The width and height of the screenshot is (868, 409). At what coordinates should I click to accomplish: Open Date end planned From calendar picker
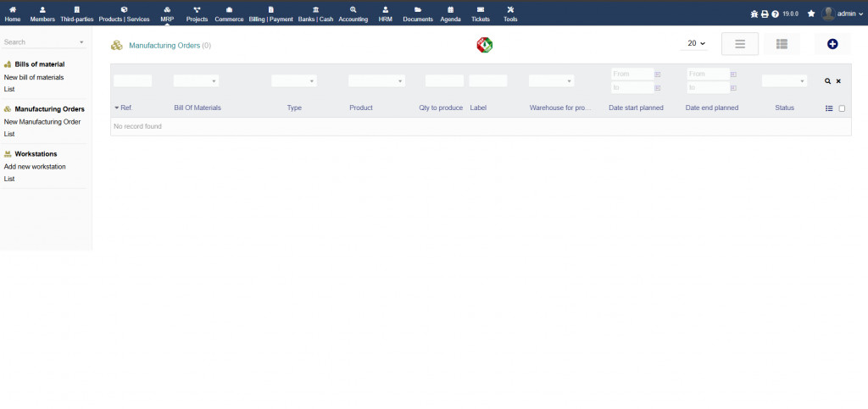click(733, 74)
